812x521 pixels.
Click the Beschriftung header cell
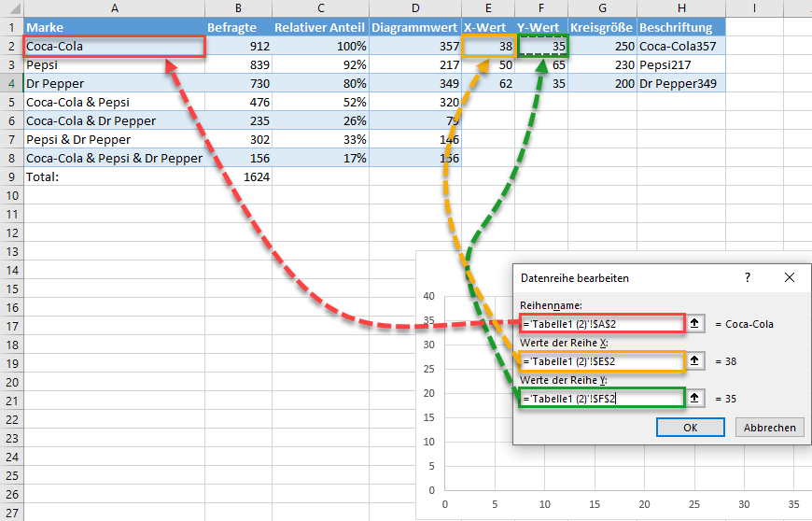(681, 27)
